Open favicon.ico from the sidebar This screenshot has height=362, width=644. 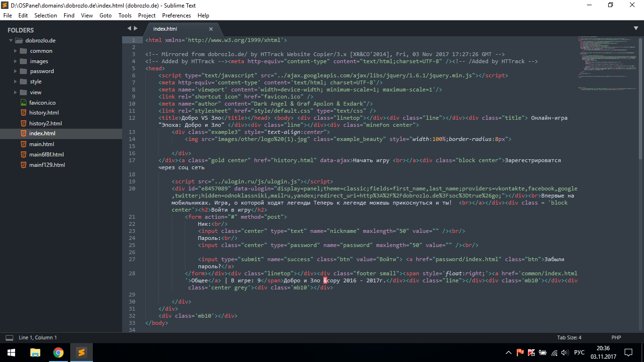(x=42, y=102)
